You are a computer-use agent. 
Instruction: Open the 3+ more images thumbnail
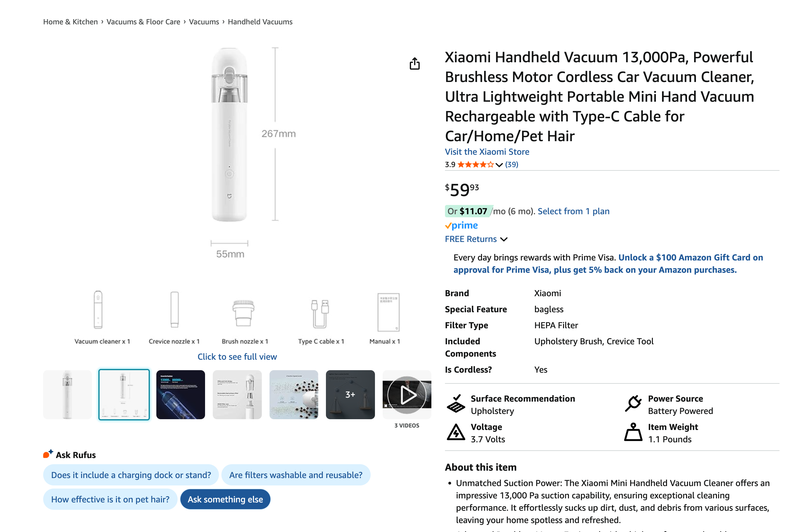coord(350,395)
